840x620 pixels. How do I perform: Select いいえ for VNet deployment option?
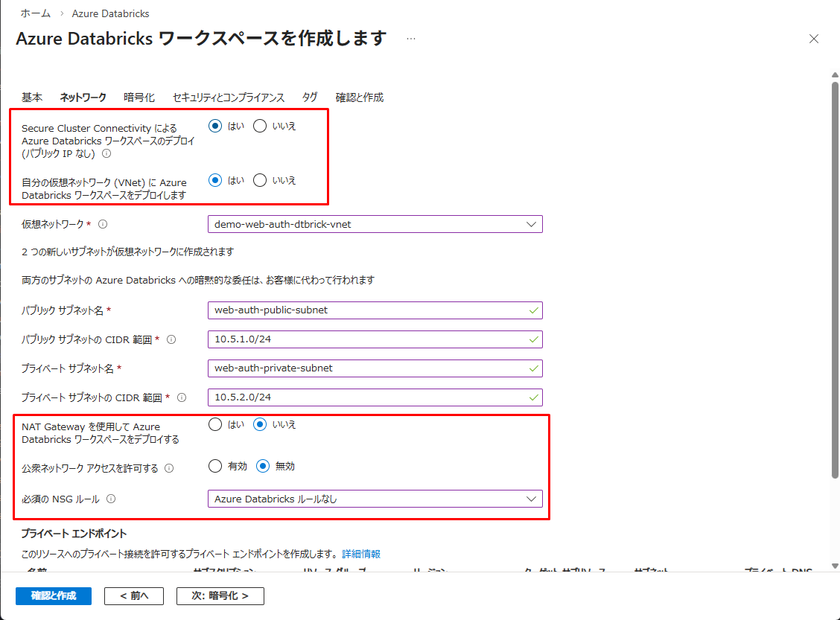[260, 180]
